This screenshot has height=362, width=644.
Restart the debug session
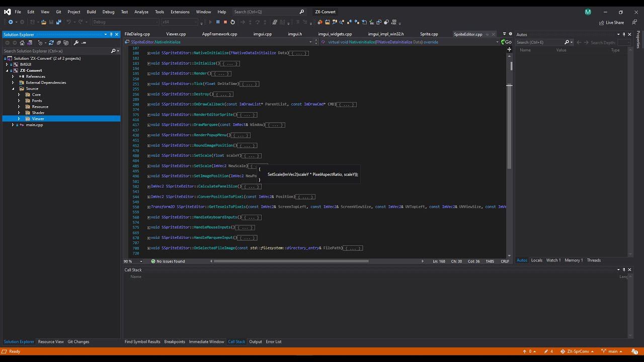(232, 22)
